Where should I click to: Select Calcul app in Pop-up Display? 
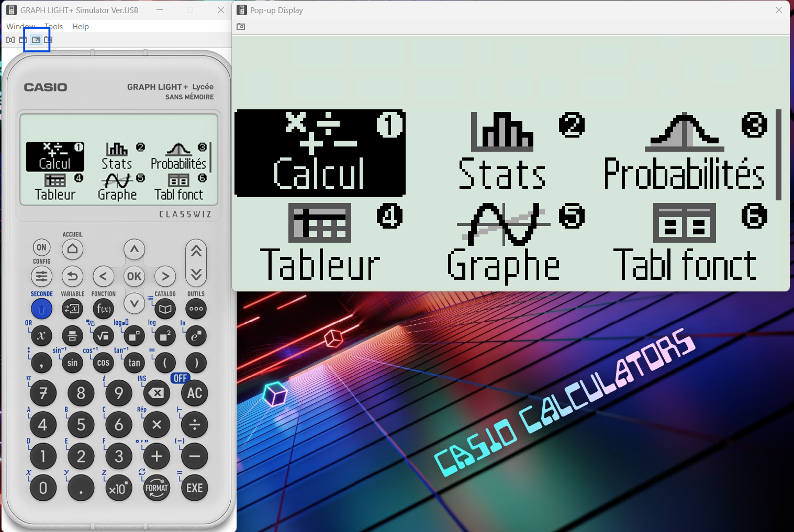coord(320,153)
